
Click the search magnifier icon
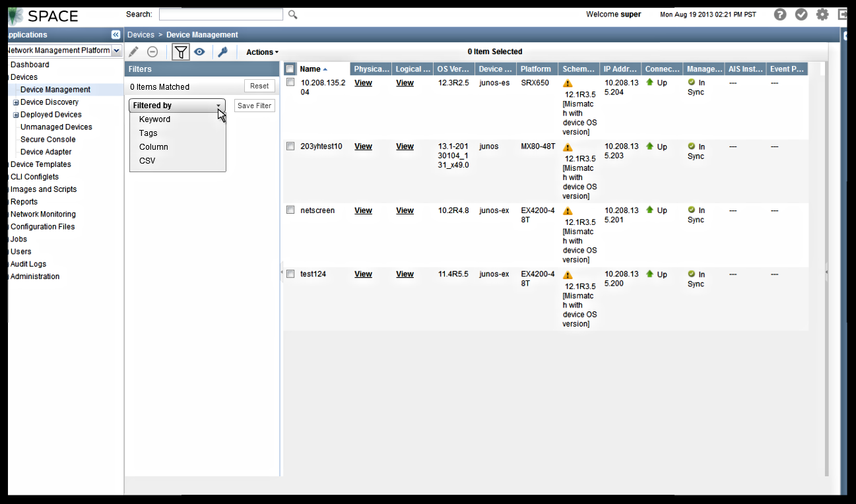click(293, 14)
